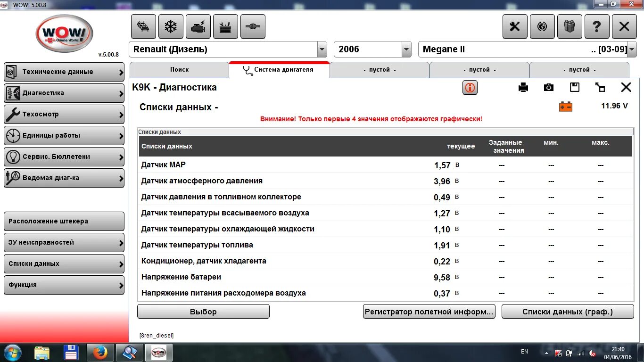Switch to the Поиск tab
Screen dimensions: 644x362
(179, 70)
